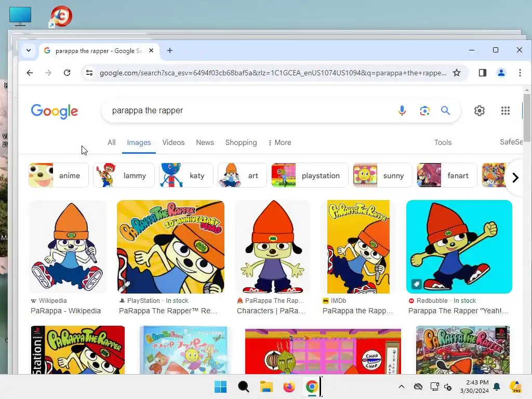The image size is (532, 399).
Task: Switch to the All results tab
Action: [111, 142]
